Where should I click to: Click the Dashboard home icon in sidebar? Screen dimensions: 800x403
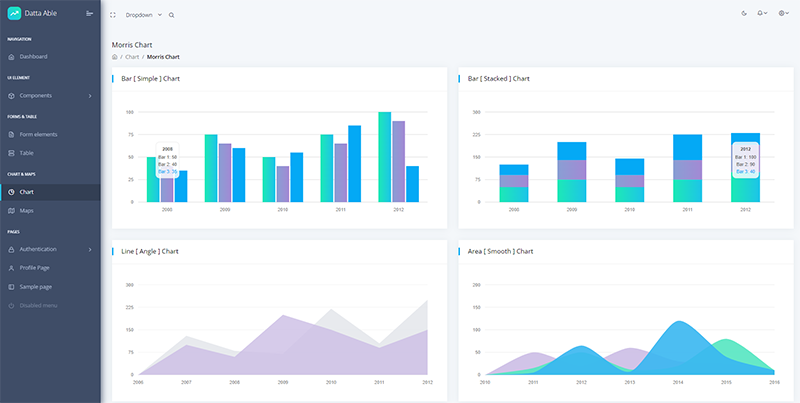click(x=11, y=57)
